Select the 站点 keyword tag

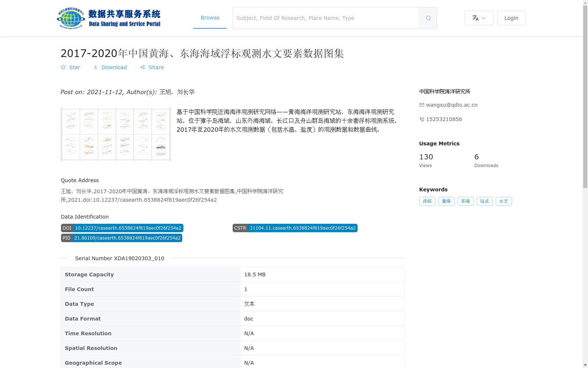484,201
